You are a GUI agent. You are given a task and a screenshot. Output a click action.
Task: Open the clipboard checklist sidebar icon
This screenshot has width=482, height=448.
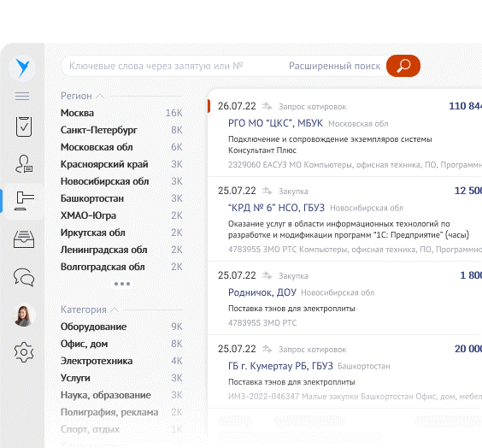tap(24, 127)
